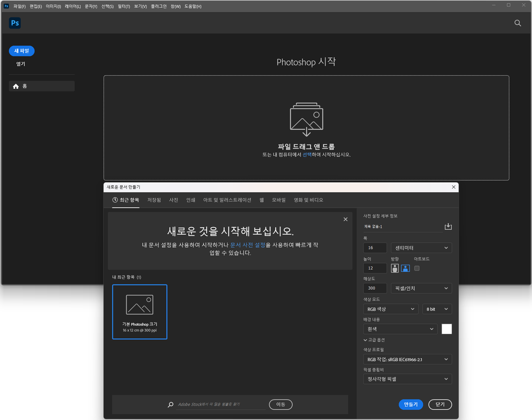The height and width of the screenshot is (420, 532).
Task: Click the Ps home logo icon
Action: click(x=15, y=23)
